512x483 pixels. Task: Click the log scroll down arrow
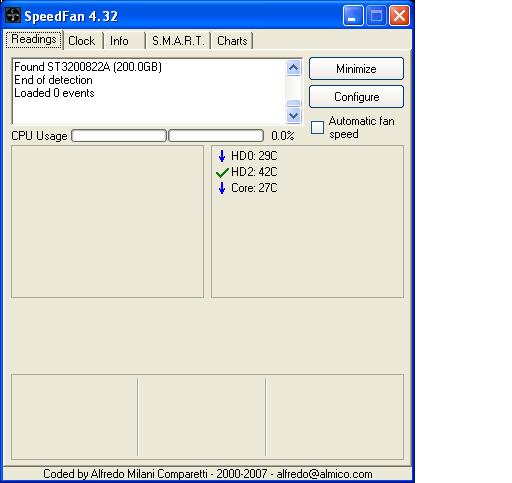(293, 116)
